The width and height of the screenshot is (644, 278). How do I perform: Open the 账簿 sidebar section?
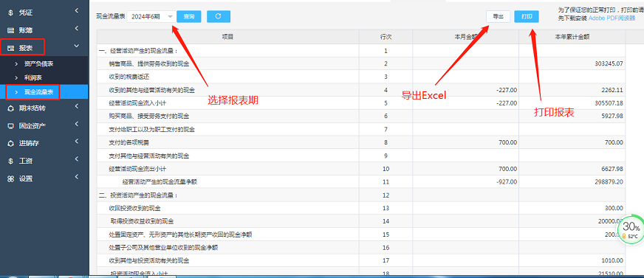[44, 30]
